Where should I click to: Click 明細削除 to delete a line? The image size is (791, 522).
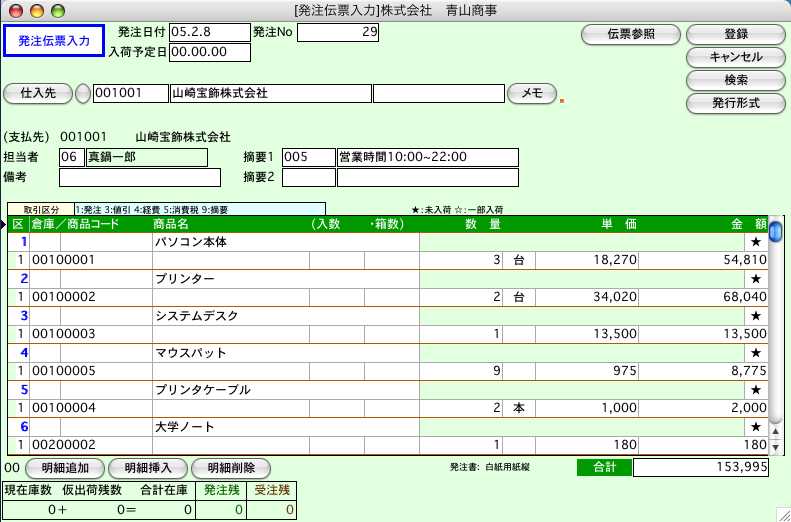238,468
